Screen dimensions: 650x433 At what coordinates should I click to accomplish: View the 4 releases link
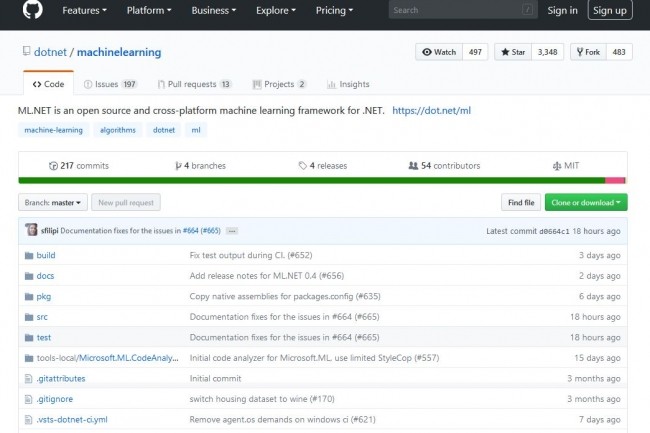(323, 166)
